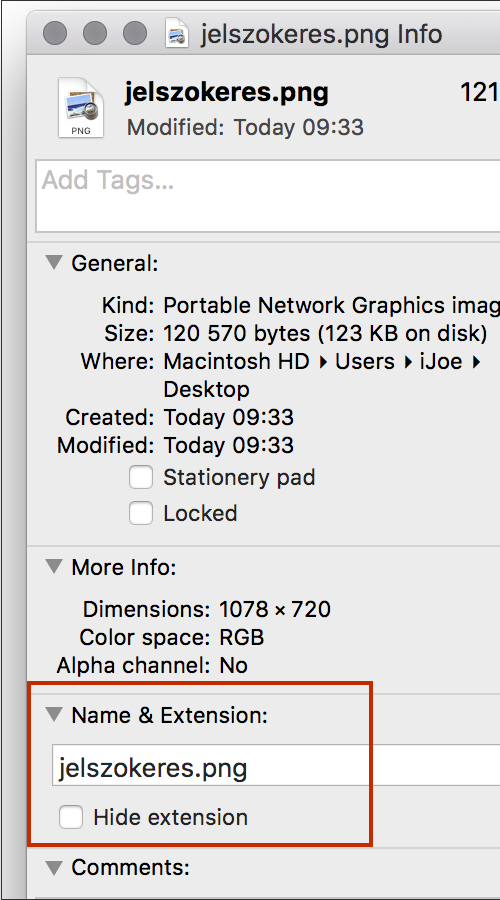Close the jelszokeres.png Info window
Viewport: 500px width, 900px height.
(55, 33)
